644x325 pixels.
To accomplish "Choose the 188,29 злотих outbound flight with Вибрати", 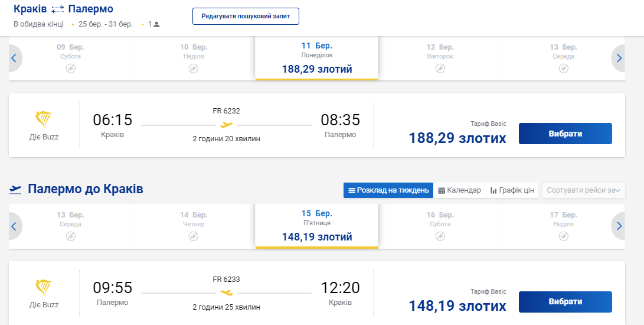I will tap(565, 134).
